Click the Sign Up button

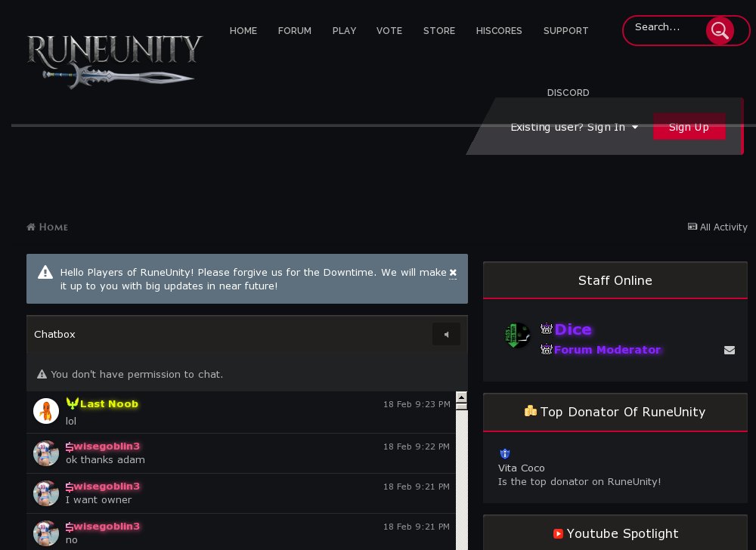689,127
